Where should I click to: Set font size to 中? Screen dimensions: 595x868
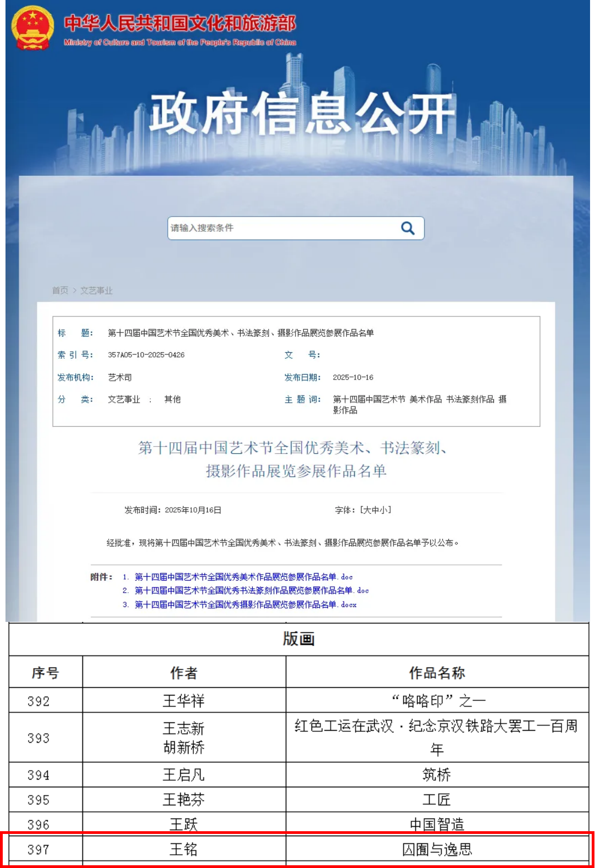pyautogui.click(x=375, y=510)
